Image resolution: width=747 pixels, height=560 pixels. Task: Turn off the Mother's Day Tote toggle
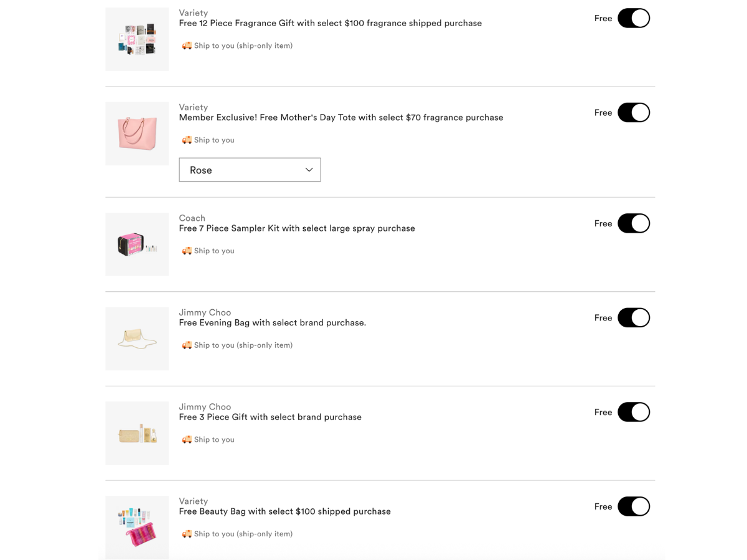[634, 113]
